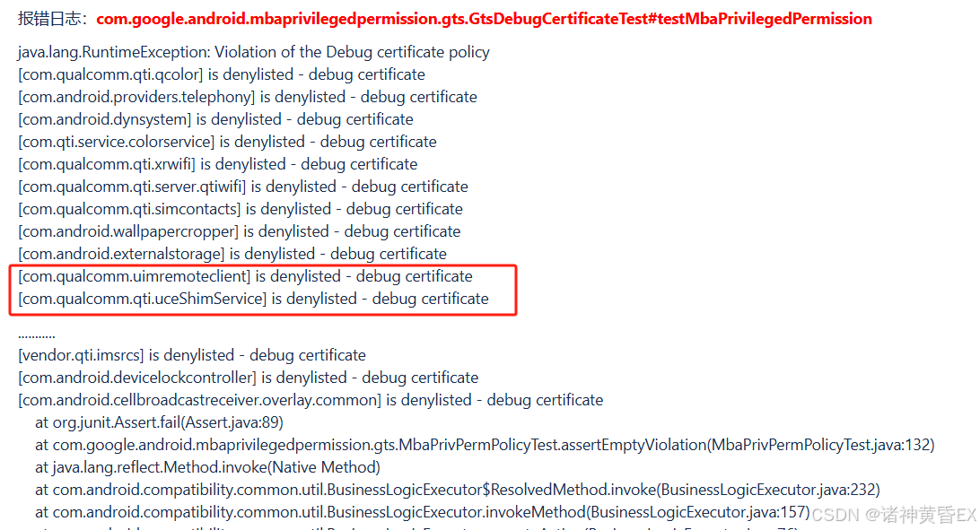The height and width of the screenshot is (530, 980).
Task: Click the BusinessLogicExecutor.invokeMethod stack line
Action: pos(423,513)
